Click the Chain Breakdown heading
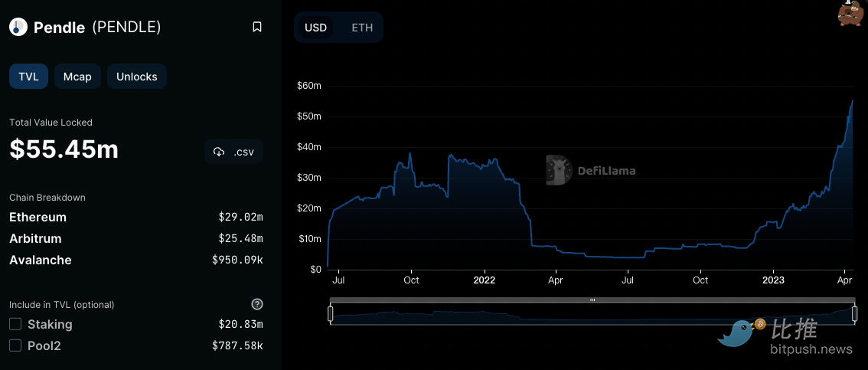 pos(47,197)
